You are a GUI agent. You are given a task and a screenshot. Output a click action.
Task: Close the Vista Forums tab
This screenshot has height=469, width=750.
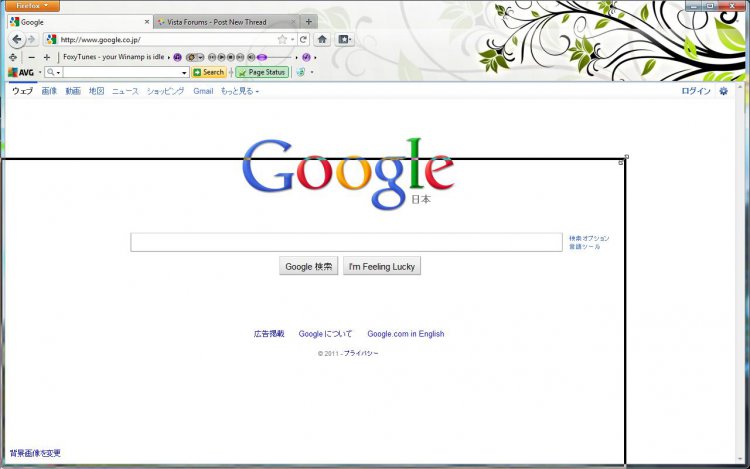294,22
